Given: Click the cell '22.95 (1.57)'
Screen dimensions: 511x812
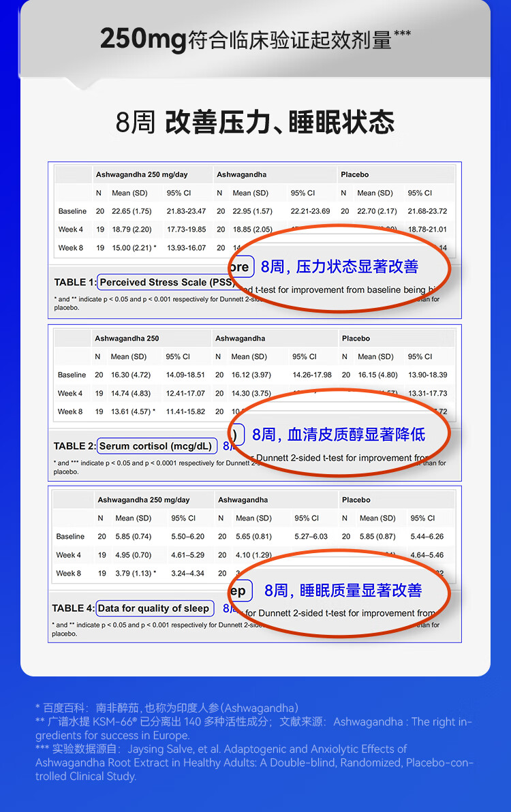Looking at the screenshot, I should 253,211.
